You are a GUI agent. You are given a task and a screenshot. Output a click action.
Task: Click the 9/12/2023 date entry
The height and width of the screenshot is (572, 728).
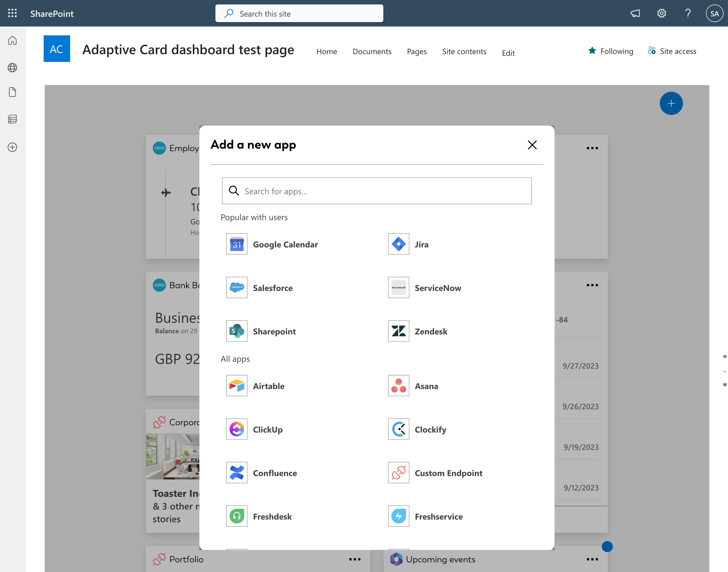(581, 488)
